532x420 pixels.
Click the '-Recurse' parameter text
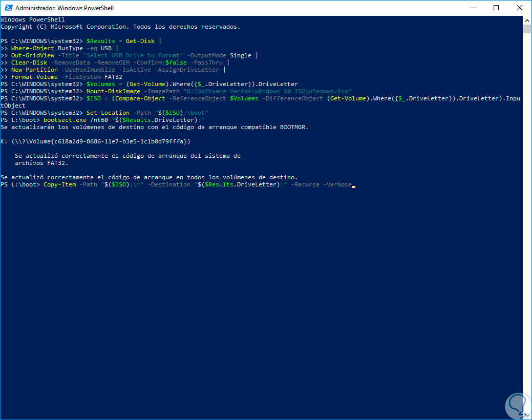click(x=305, y=184)
